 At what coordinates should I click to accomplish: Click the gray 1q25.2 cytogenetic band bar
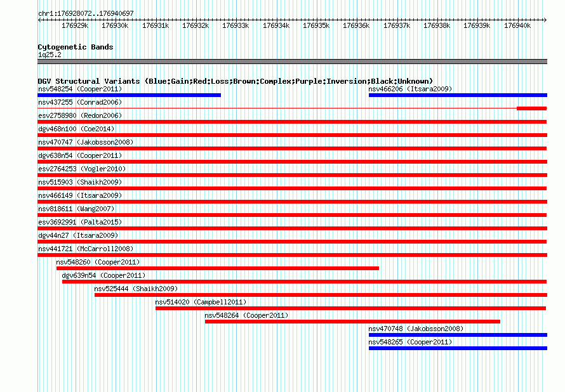[292, 62]
